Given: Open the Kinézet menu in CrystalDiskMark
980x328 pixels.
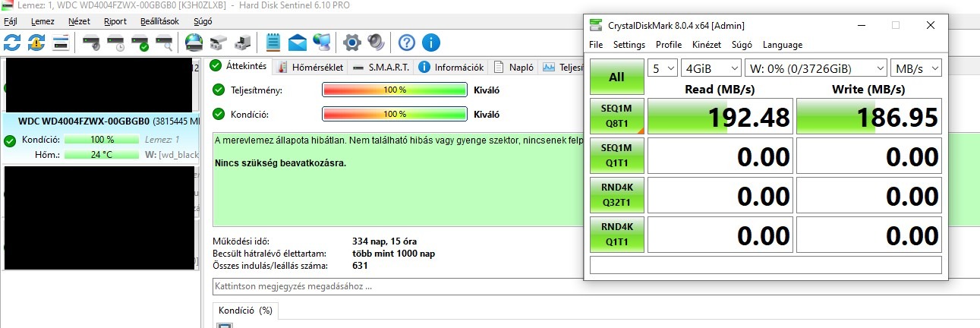Looking at the screenshot, I should 707,45.
